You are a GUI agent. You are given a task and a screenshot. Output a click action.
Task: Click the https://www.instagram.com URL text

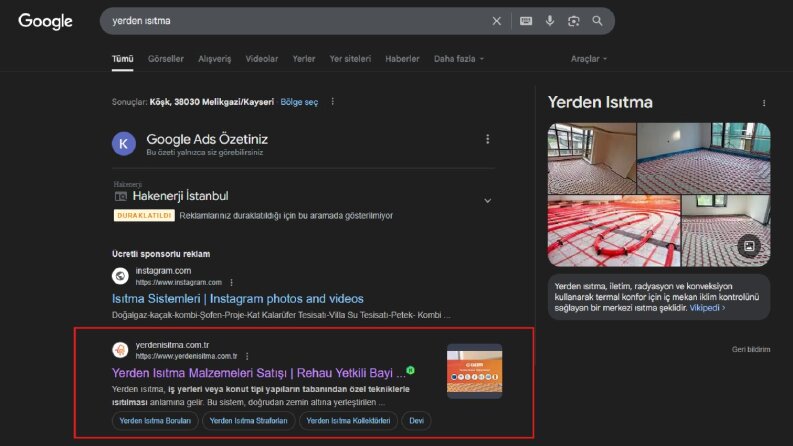179,282
